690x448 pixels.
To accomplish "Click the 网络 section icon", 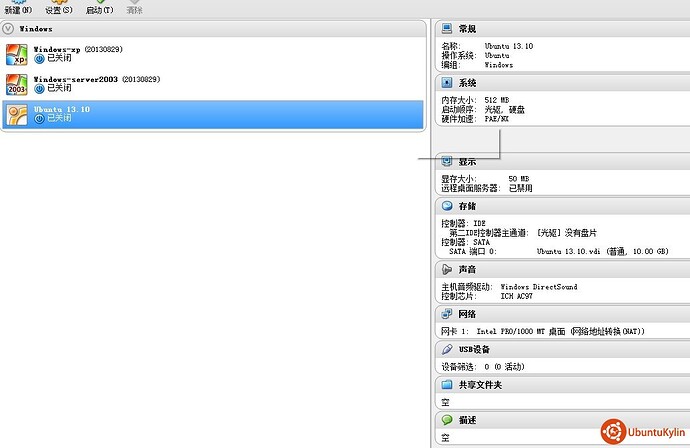I will [447, 314].
